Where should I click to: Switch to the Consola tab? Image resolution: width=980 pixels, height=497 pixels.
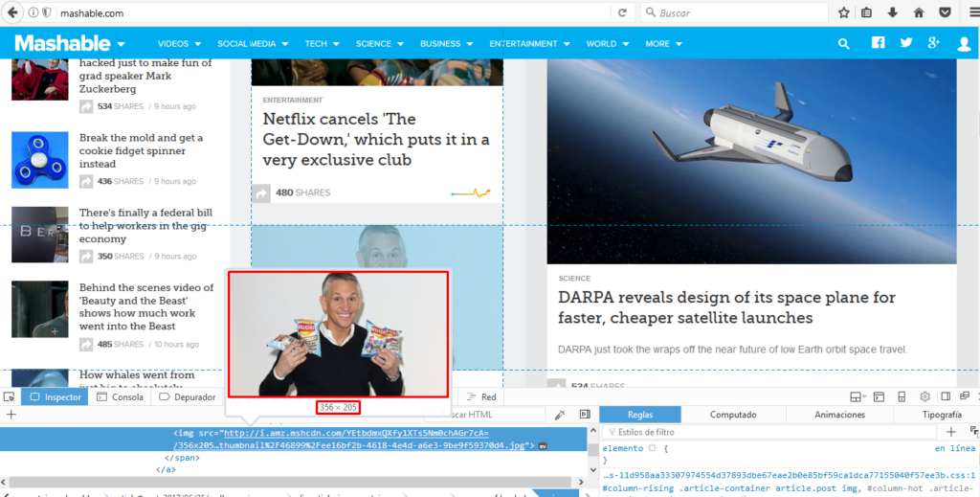pos(120,397)
